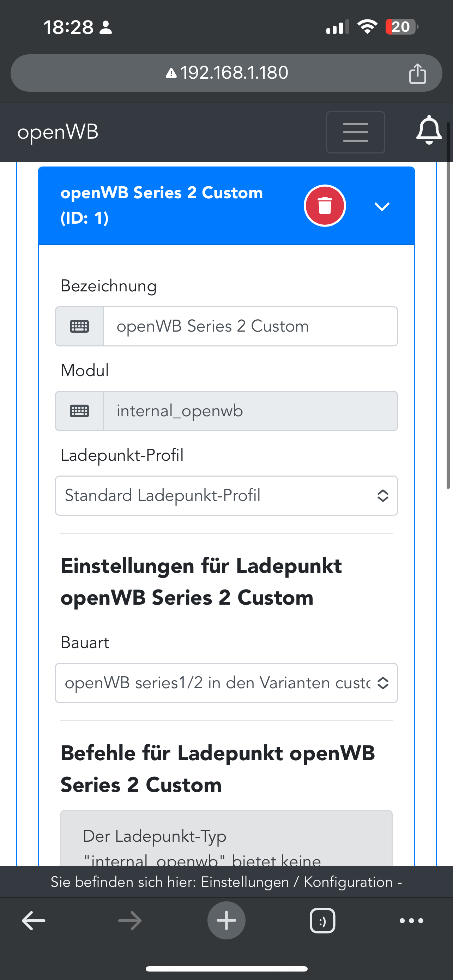Edit the Bezeichnung text field

point(250,326)
